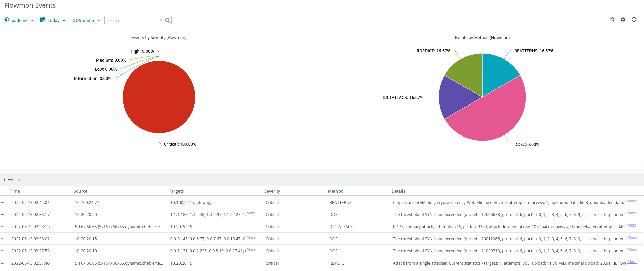Sort table by Time column header

pyautogui.click(x=15, y=191)
